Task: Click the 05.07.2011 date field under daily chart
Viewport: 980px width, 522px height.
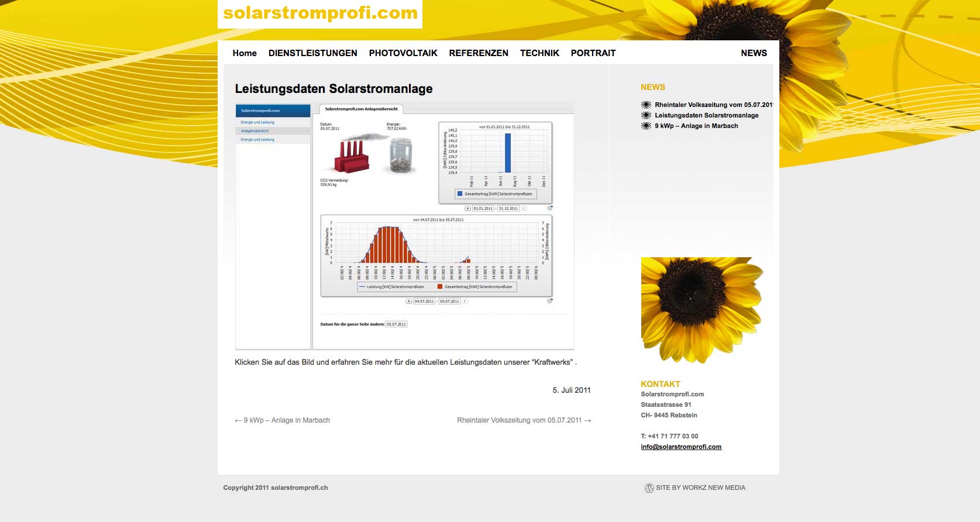Action: click(x=449, y=302)
